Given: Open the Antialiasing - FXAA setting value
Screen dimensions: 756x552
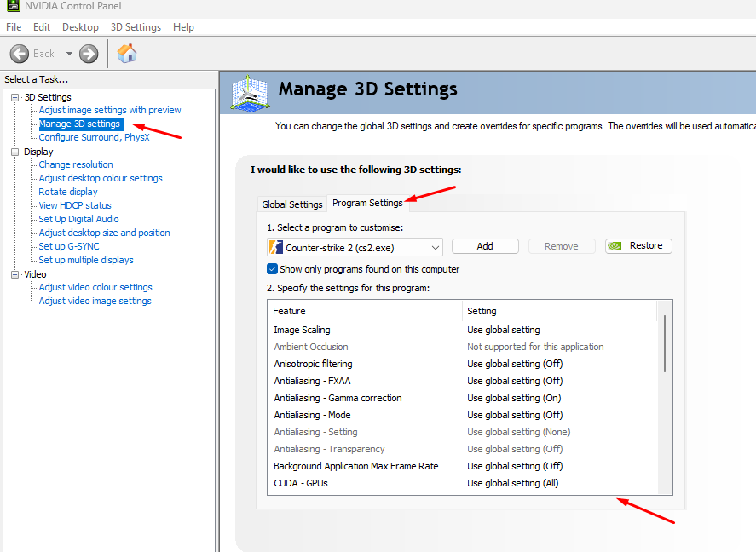Looking at the screenshot, I should (x=515, y=381).
